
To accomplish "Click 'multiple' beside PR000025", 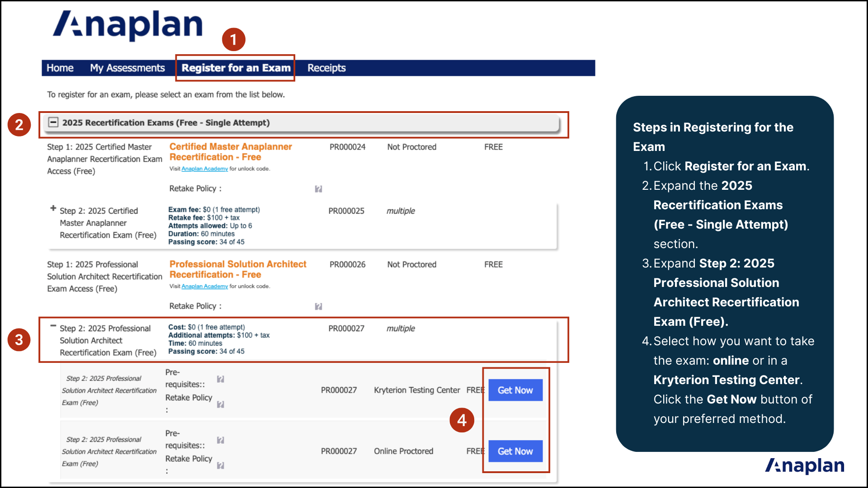I will [x=401, y=211].
